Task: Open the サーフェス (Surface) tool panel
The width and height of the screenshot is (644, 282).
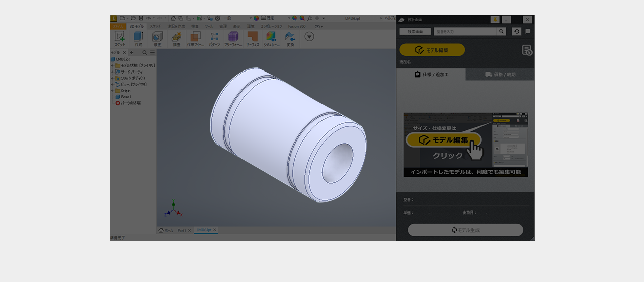Action: click(252, 38)
